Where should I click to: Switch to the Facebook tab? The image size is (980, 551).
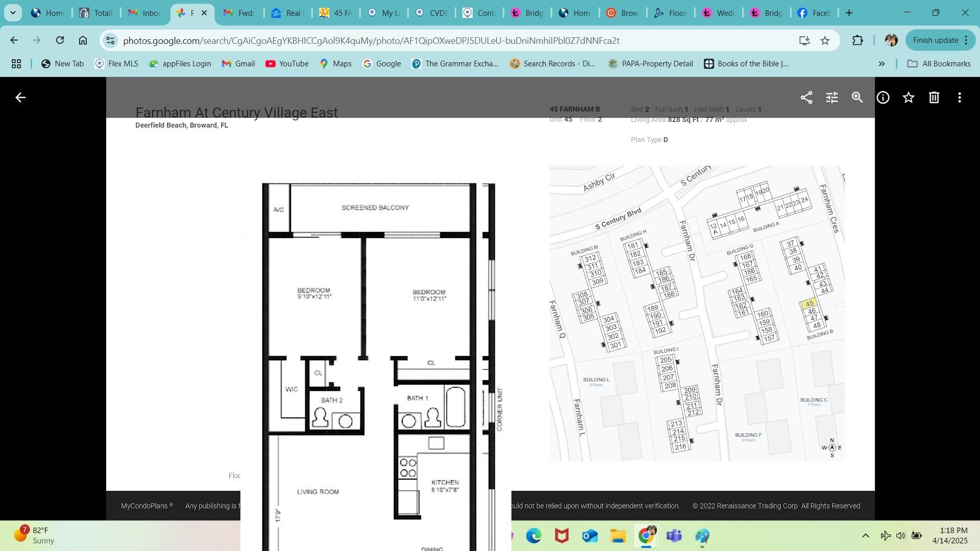(x=814, y=13)
